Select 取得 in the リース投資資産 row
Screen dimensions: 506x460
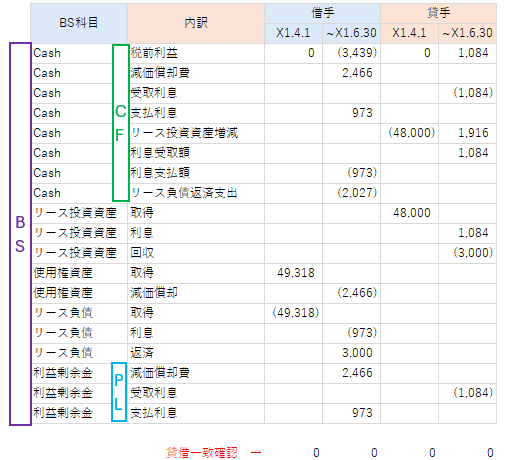click(x=196, y=213)
